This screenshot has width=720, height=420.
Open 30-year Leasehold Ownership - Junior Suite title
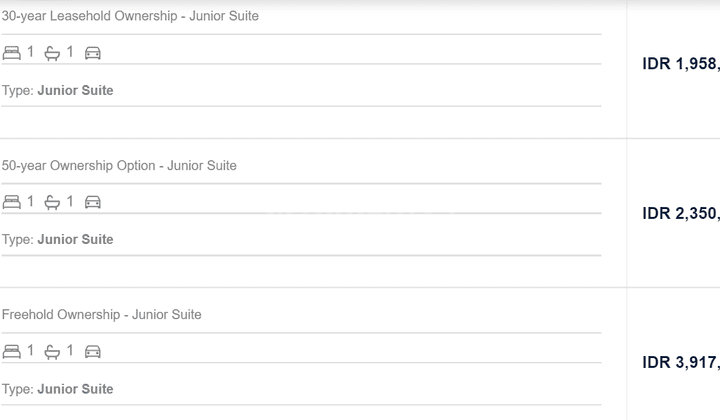pyautogui.click(x=130, y=16)
